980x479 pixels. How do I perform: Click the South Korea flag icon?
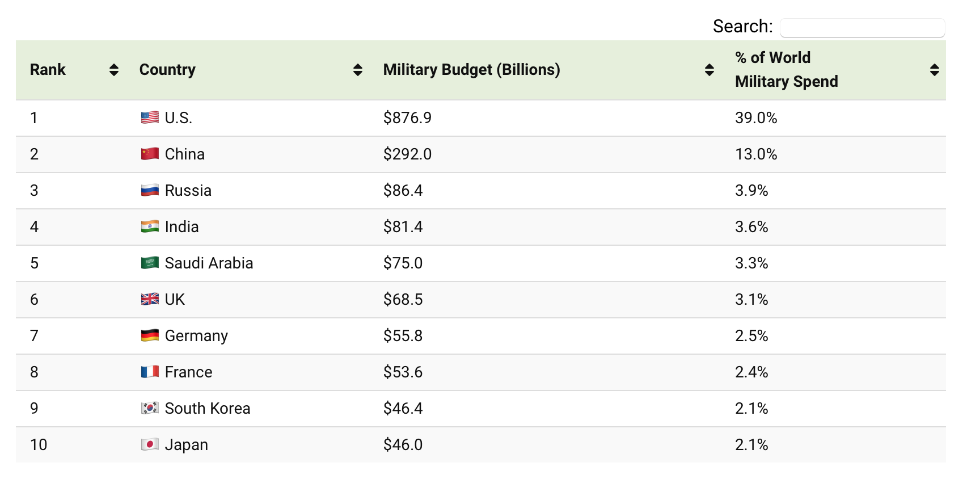pyautogui.click(x=150, y=408)
